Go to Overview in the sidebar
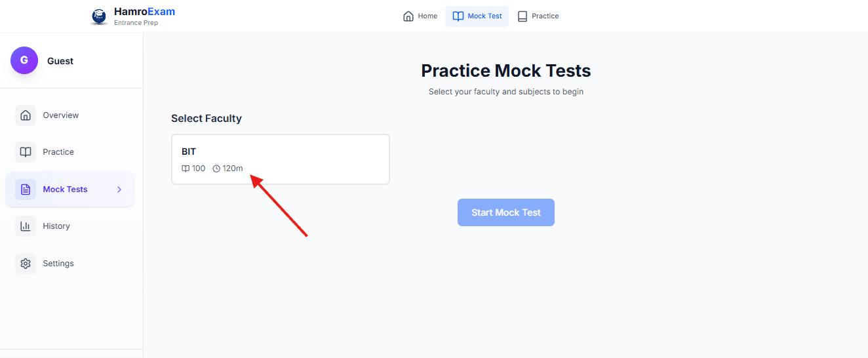Screen dimensions: 868x358 (x=60, y=115)
